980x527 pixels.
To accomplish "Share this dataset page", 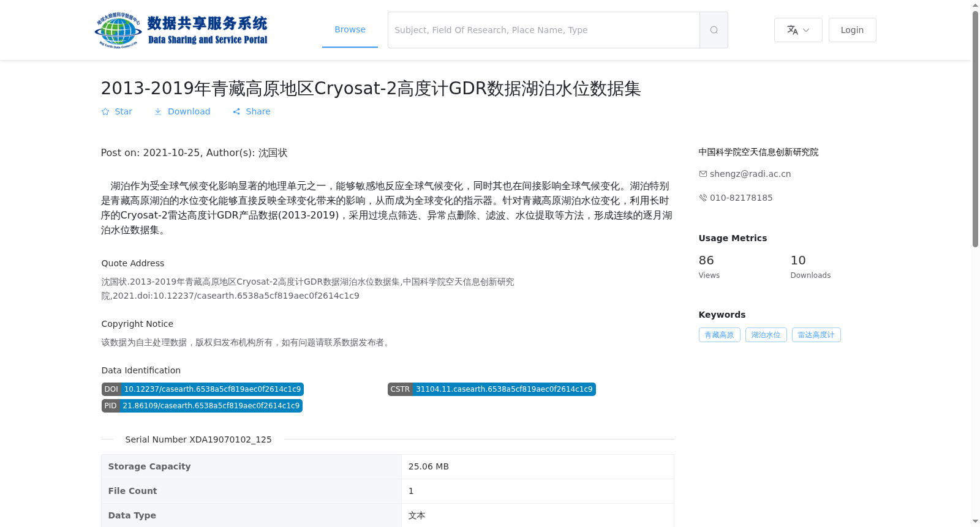I will tap(252, 111).
